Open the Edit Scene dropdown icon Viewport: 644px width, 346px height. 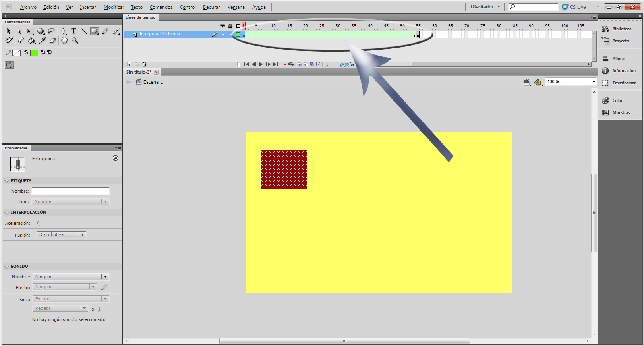(x=527, y=82)
